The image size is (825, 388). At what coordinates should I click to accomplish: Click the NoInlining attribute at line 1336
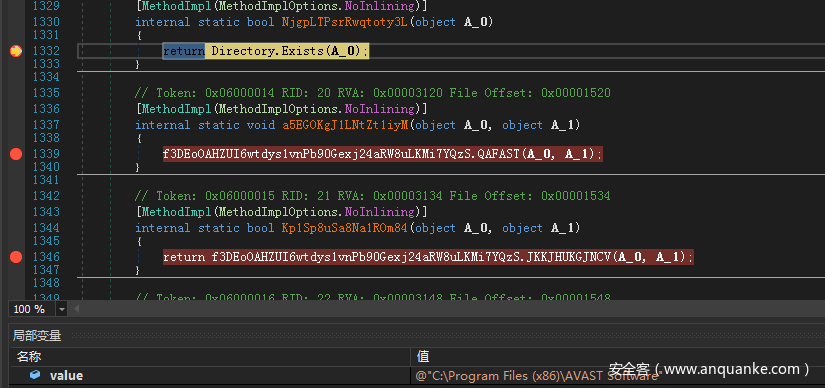point(379,109)
